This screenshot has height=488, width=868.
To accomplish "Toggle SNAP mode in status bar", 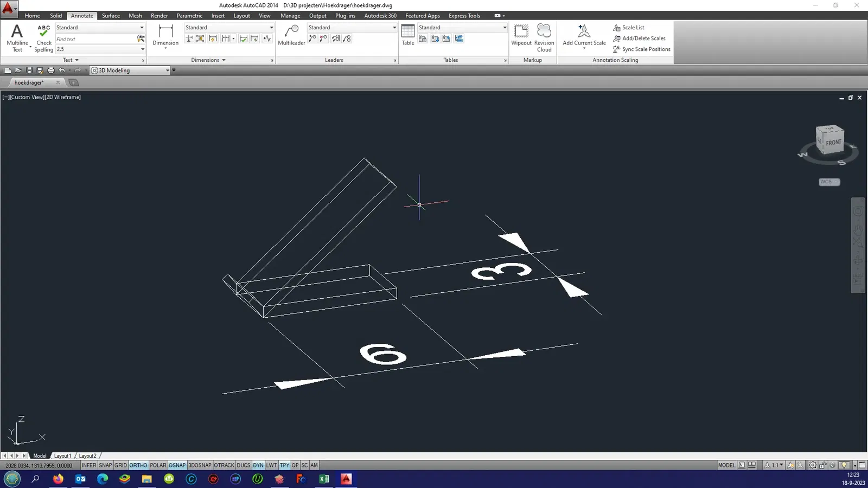I will [105, 465].
